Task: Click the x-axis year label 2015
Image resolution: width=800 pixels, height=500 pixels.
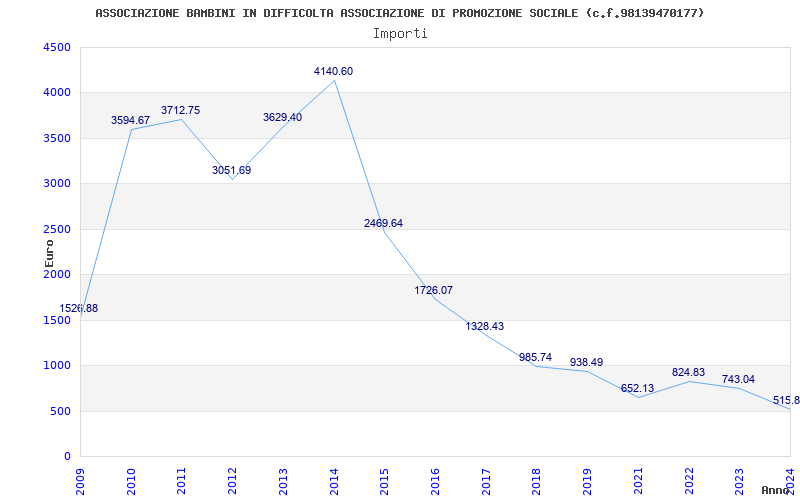Action: coord(384,482)
